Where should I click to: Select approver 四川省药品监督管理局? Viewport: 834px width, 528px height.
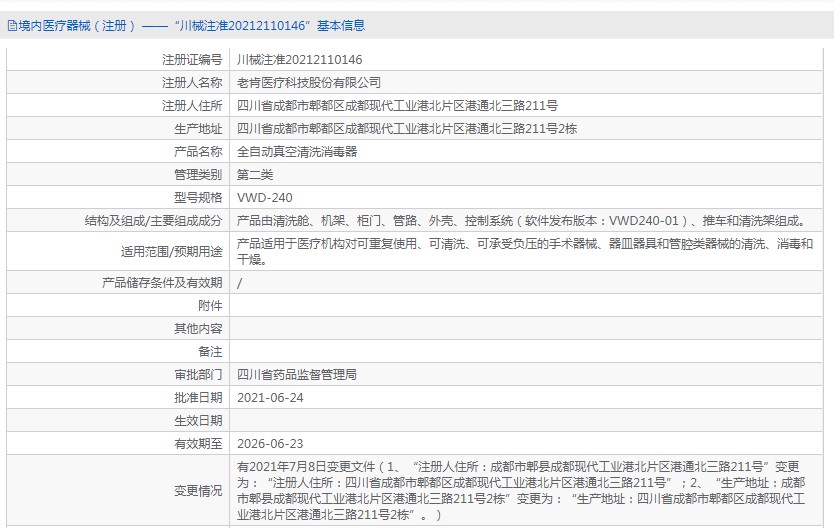click(297, 374)
